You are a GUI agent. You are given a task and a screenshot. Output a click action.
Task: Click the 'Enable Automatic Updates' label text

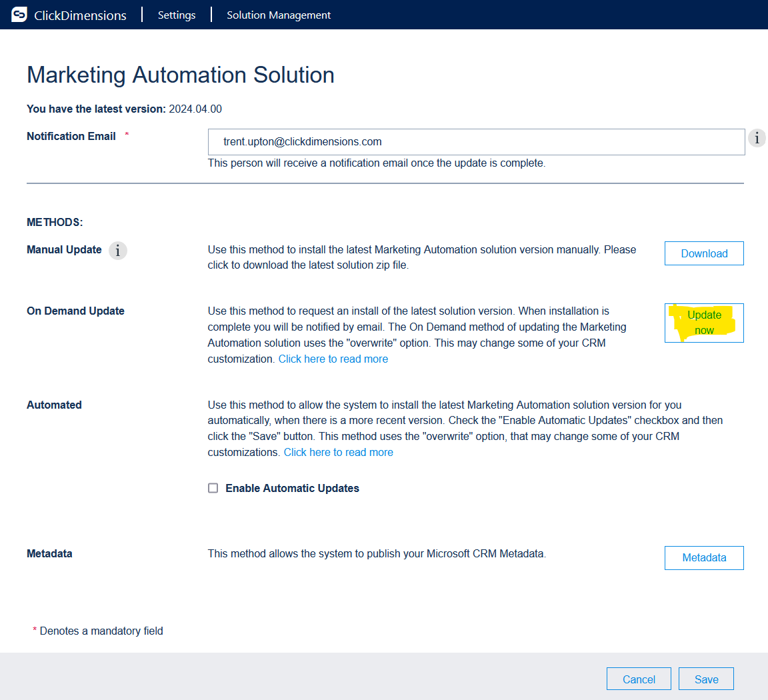293,489
